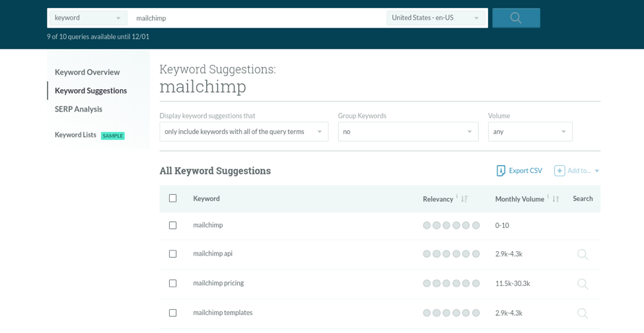644x333 pixels.
Task: Click the Add to plus icon
Action: [x=559, y=170]
